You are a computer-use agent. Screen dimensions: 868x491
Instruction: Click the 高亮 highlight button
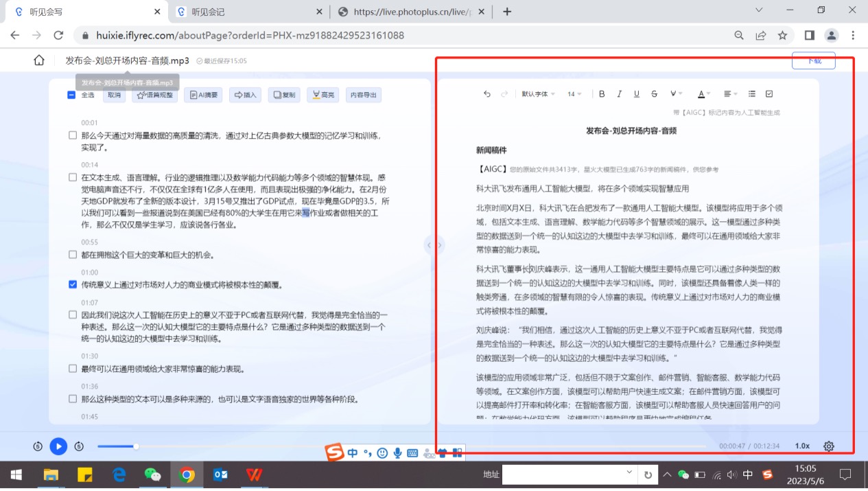coord(323,95)
